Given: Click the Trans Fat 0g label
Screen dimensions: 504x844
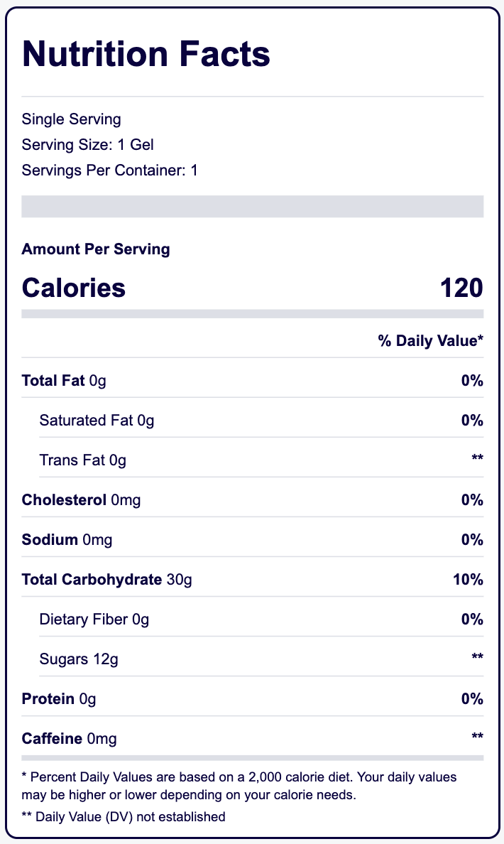Looking at the screenshot, I should (x=83, y=460).
